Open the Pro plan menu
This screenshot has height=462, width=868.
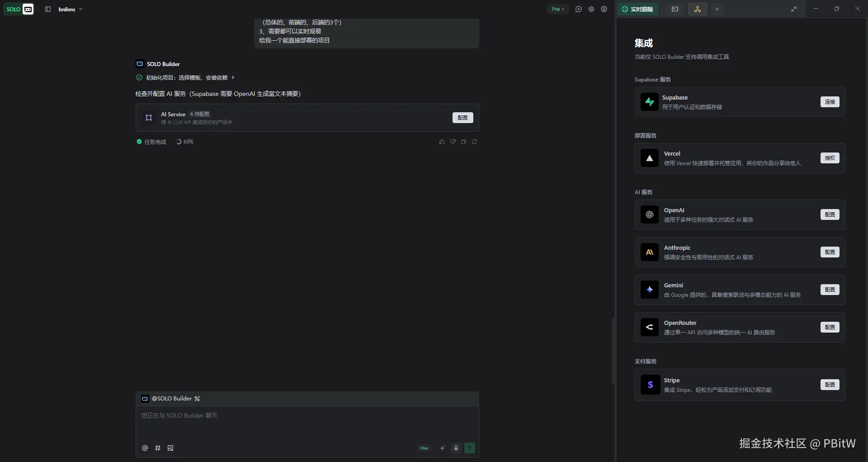[558, 9]
